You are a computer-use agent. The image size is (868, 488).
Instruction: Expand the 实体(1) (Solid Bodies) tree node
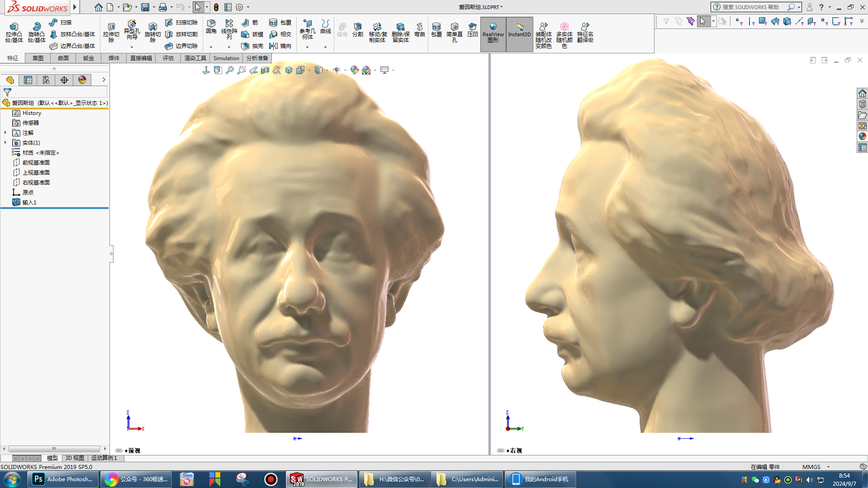tap(5, 142)
